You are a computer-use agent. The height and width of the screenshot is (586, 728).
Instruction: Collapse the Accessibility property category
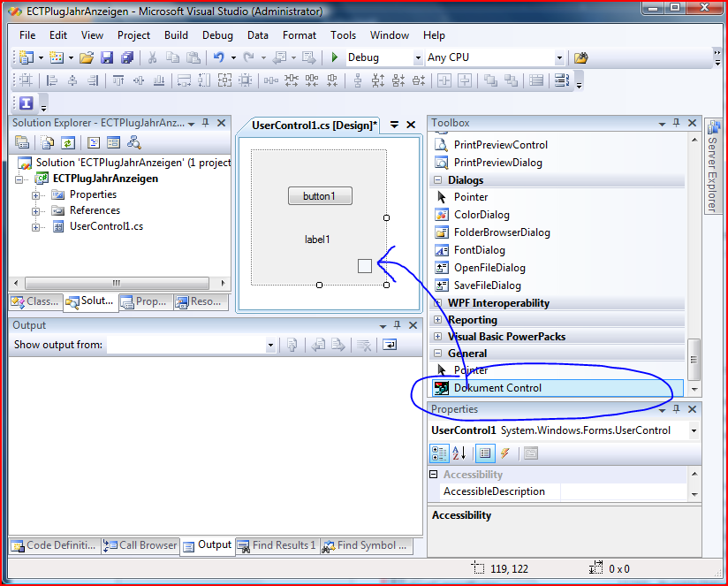434,474
